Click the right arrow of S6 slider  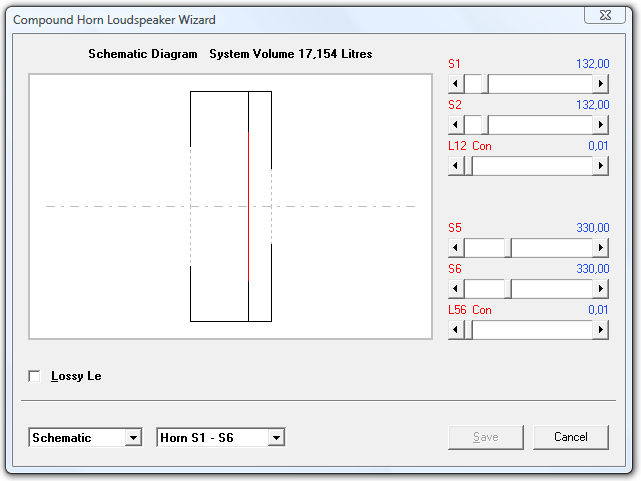[601, 289]
